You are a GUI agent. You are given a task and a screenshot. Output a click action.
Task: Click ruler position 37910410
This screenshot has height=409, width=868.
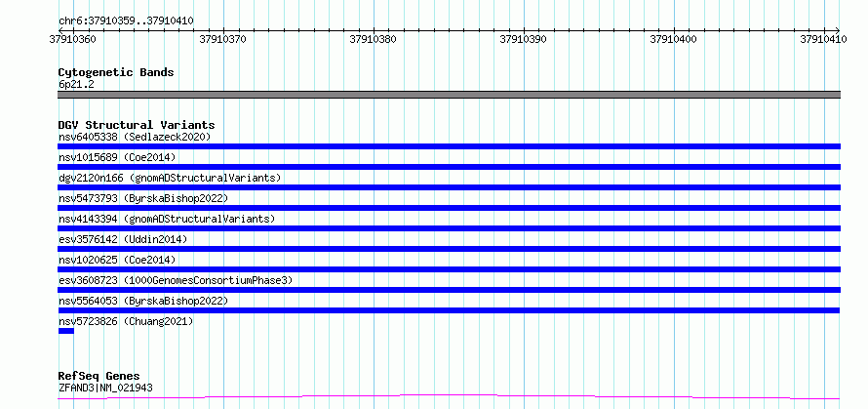(x=823, y=39)
